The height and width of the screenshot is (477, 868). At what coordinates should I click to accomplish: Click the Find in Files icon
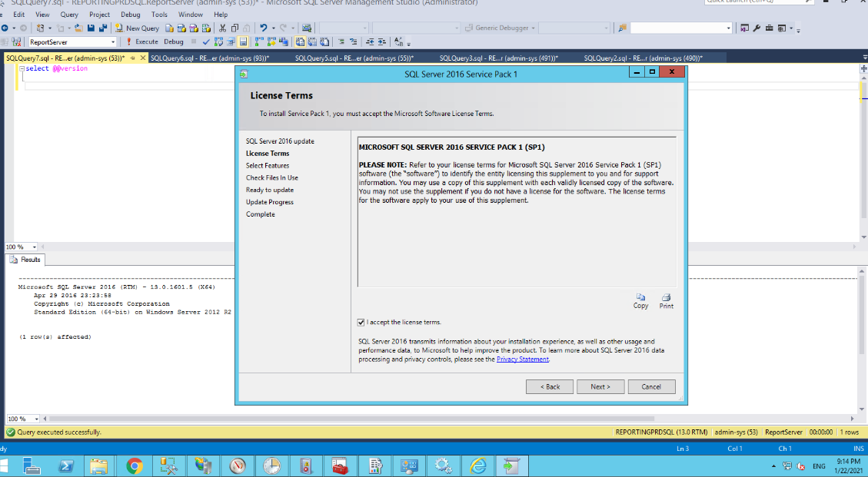click(622, 28)
